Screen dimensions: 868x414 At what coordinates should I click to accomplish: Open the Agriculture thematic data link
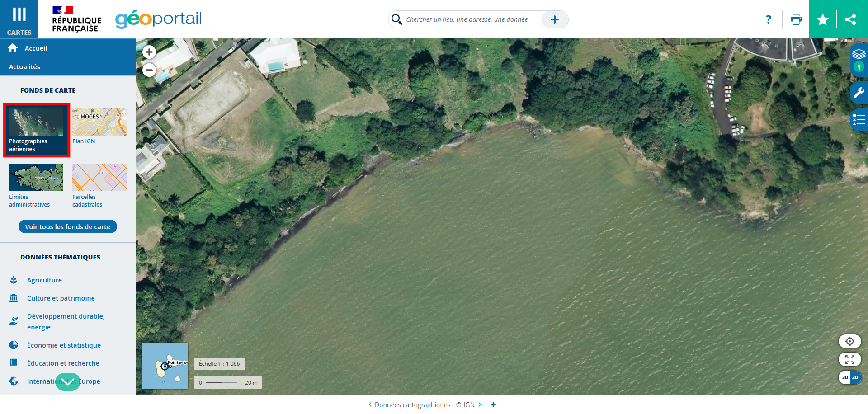click(44, 280)
